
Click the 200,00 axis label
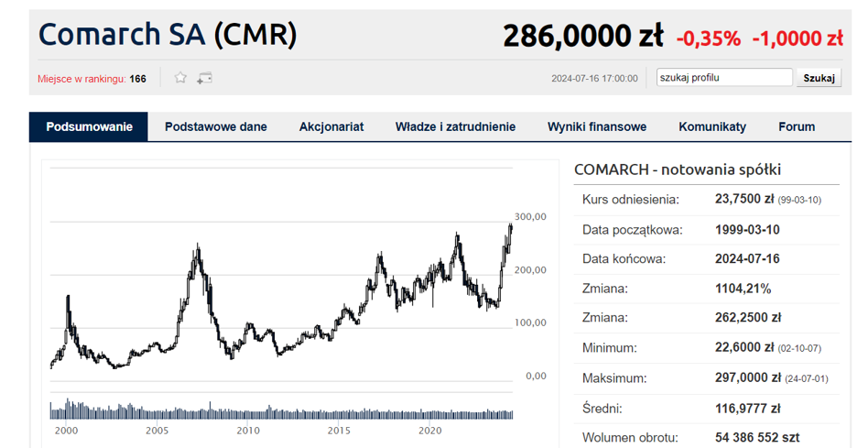(530, 269)
